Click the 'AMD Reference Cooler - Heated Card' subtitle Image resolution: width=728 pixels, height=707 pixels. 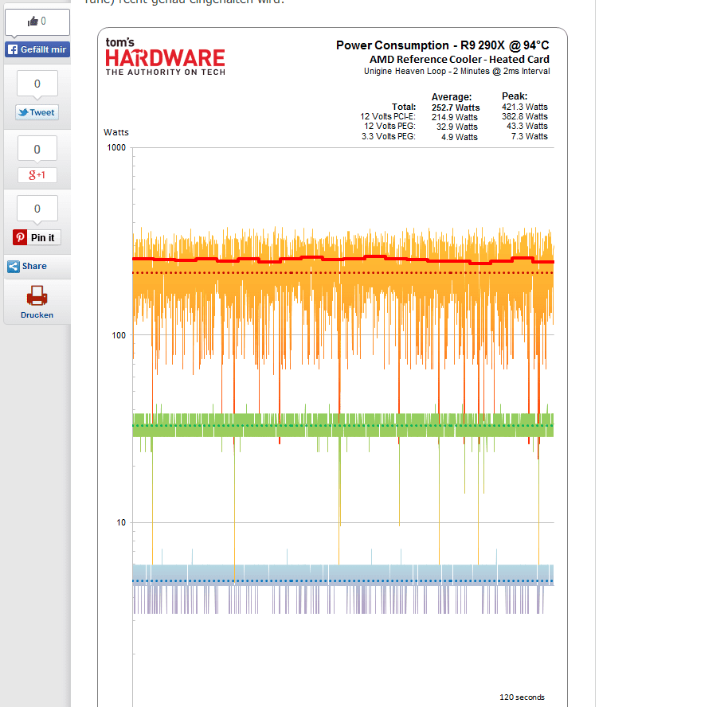point(459,60)
